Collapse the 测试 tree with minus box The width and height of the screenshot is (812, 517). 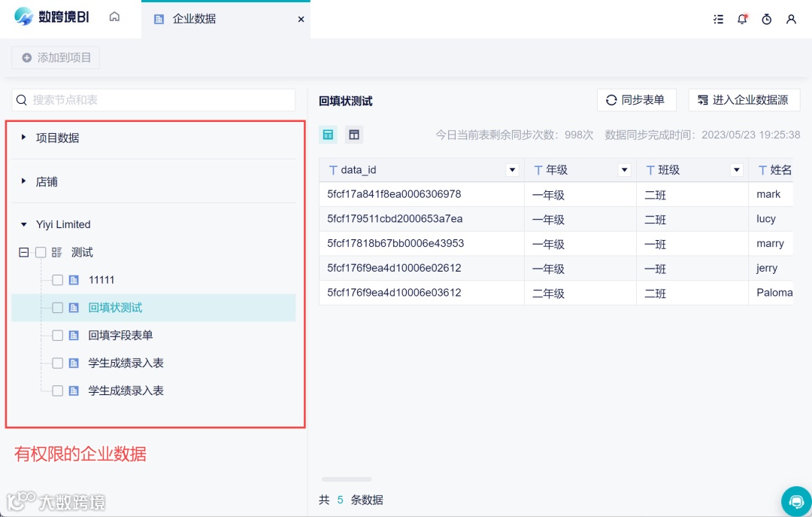(x=24, y=253)
